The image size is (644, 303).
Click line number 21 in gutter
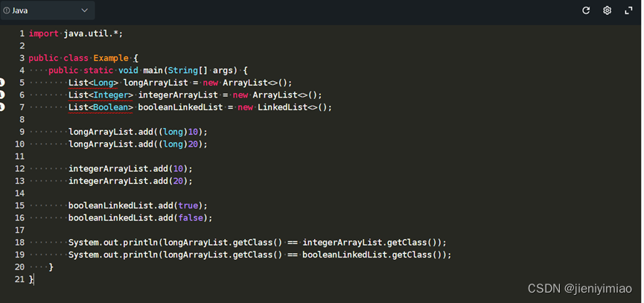click(19, 279)
